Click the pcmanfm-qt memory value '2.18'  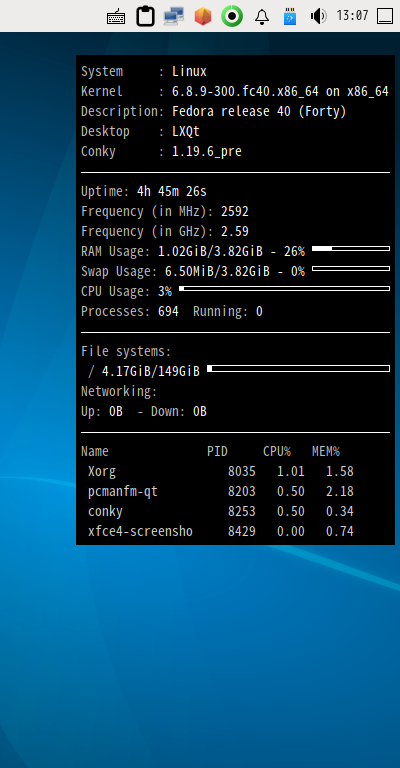pyautogui.click(x=340, y=492)
